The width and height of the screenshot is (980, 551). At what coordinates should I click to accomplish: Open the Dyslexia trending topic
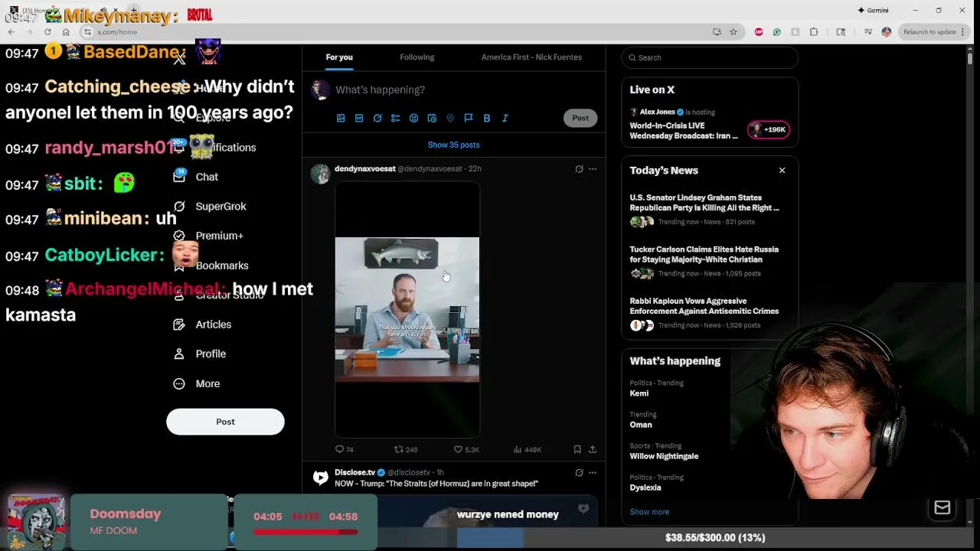click(x=645, y=487)
